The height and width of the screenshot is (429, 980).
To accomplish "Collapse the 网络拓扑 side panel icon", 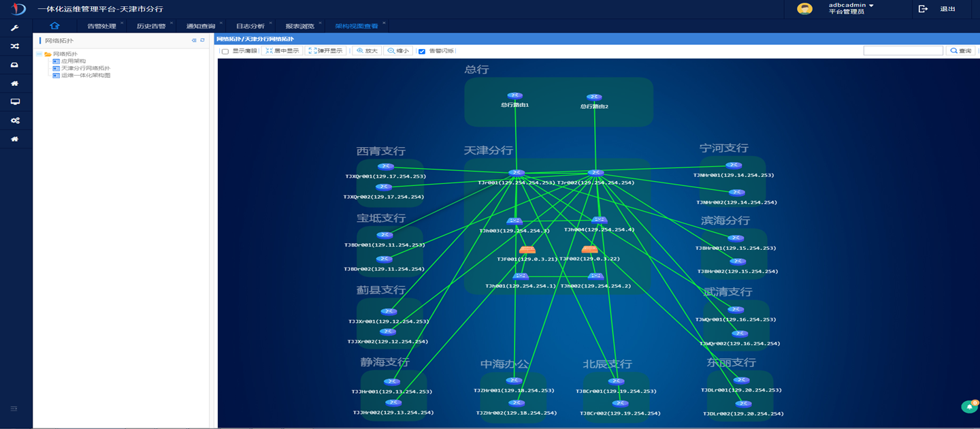I will [x=194, y=40].
